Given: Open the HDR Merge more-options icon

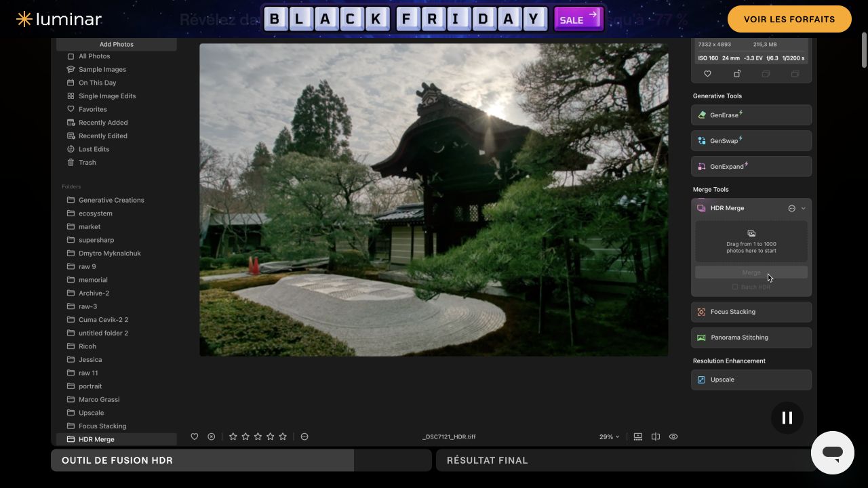Looking at the screenshot, I should (x=791, y=209).
